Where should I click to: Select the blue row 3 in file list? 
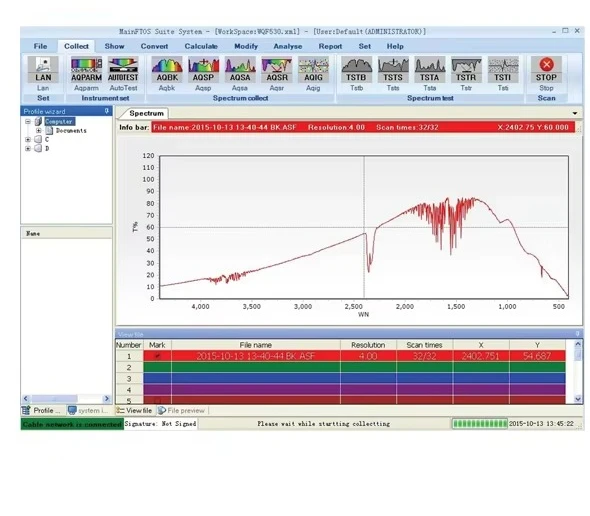click(341, 378)
